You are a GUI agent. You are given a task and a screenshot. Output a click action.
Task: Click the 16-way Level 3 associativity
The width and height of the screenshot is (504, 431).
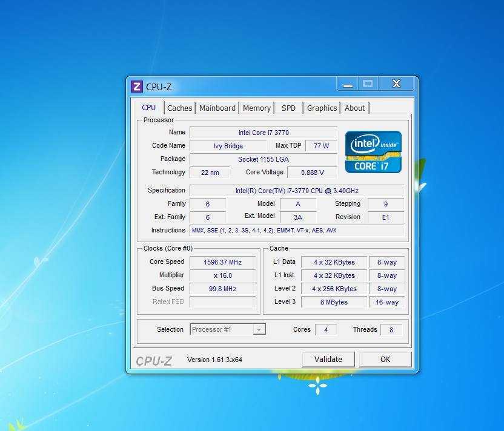386,302
